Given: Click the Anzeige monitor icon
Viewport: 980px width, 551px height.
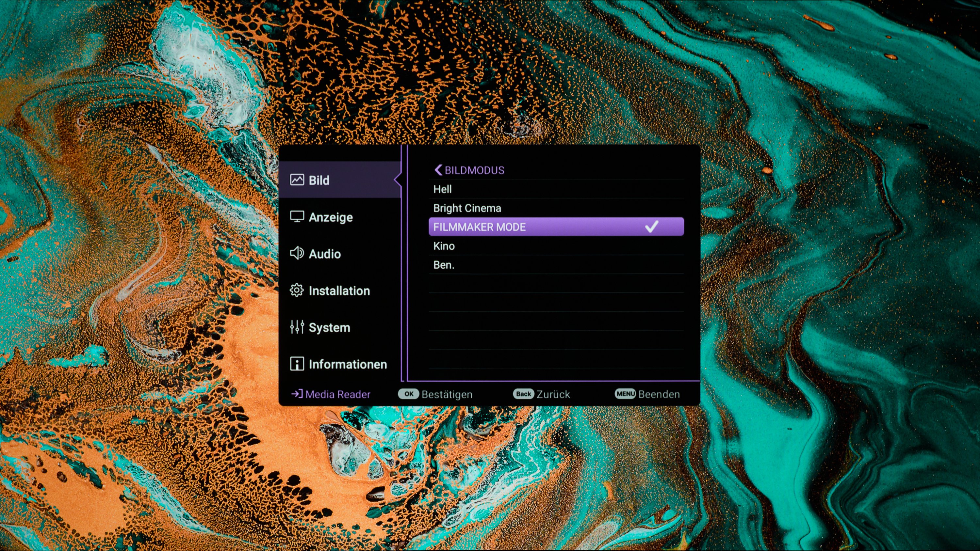Looking at the screenshot, I should [297, 217].
